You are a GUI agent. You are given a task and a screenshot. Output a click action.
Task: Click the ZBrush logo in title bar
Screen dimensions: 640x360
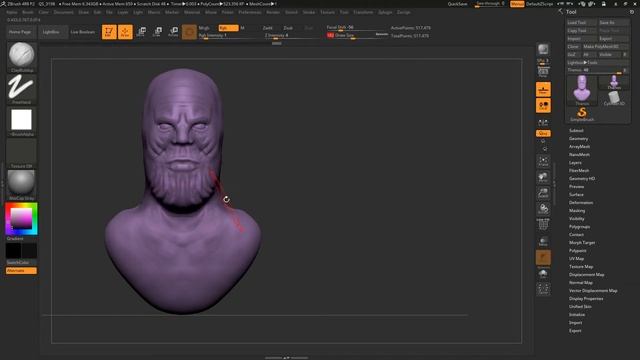pos(3,4)
